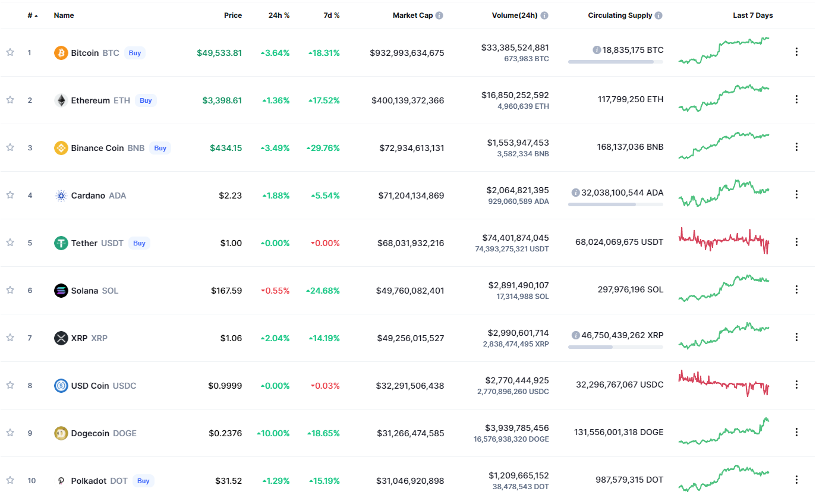Click the Circulating Supply header info icon
This screenshot has width=816, height=504.
659,15
